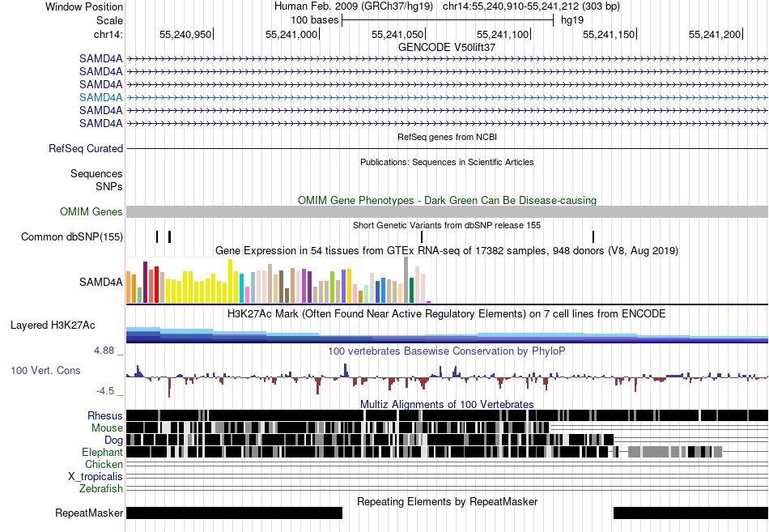Click the Zebrafish species label
This screenshot has width=769, height=532.
pos(101,489)
